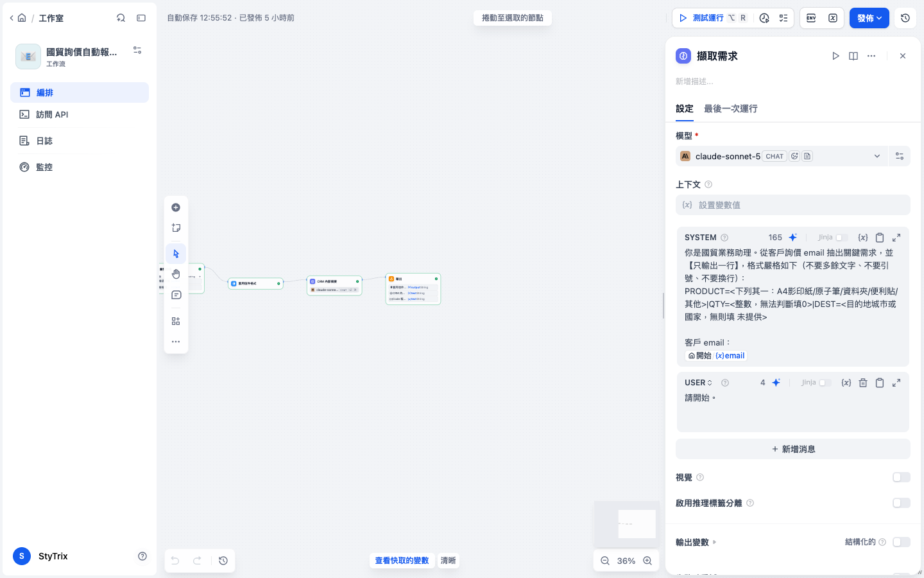This screenshot has height=578, width=924.
Task: Run the 擷取需求 node with its play icon
Action: (x=835, y=56)
